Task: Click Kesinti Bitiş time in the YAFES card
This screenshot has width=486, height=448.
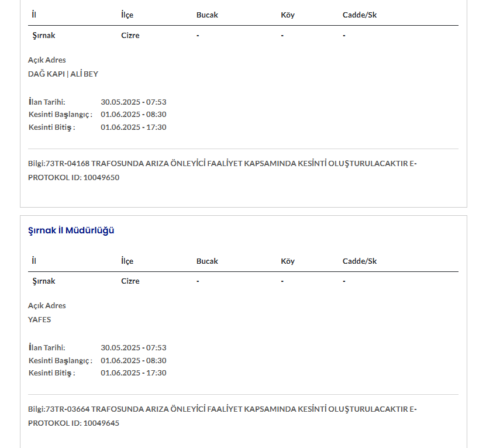Action: pyautogui.click(x=133, y=373)
